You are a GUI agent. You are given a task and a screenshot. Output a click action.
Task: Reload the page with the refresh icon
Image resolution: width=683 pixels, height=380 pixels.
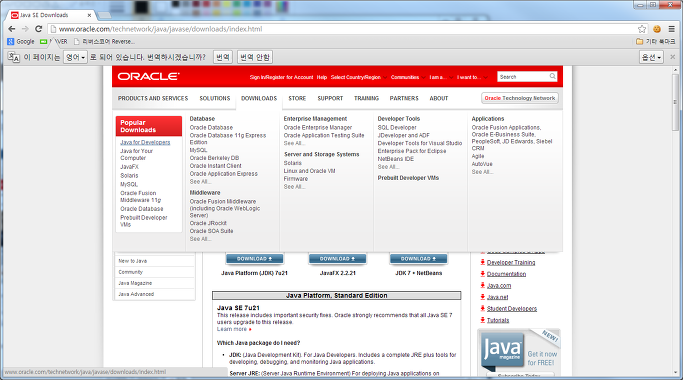(38, 29)
